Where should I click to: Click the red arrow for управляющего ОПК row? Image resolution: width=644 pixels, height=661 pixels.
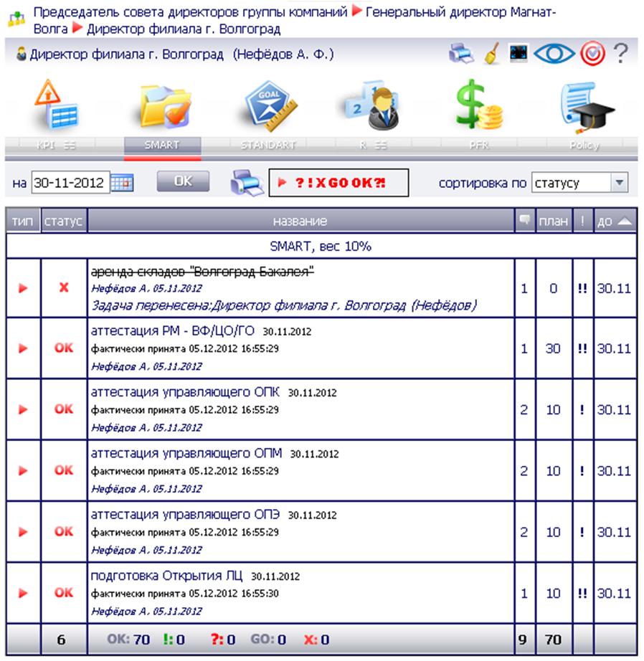click(x=23, y=410)
